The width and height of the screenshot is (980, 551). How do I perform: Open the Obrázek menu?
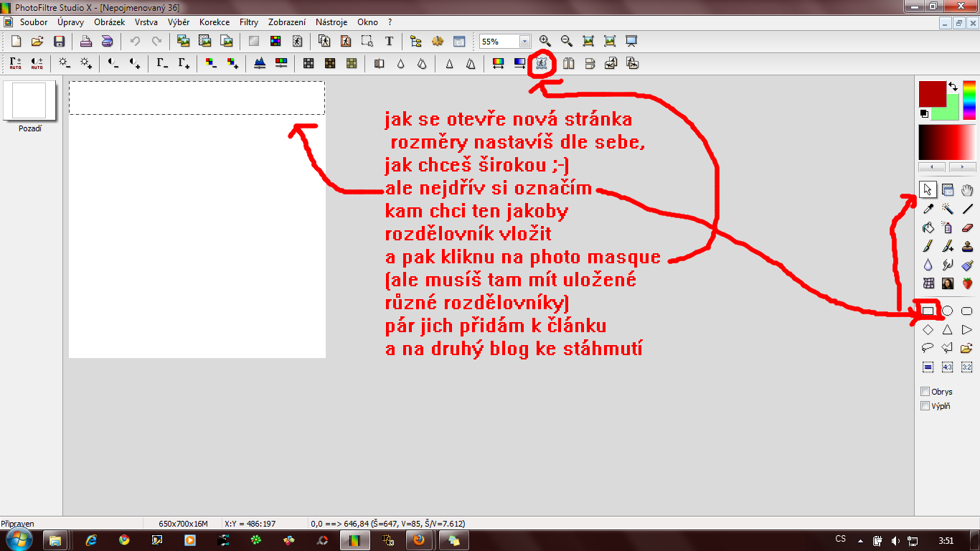[110, 22]
